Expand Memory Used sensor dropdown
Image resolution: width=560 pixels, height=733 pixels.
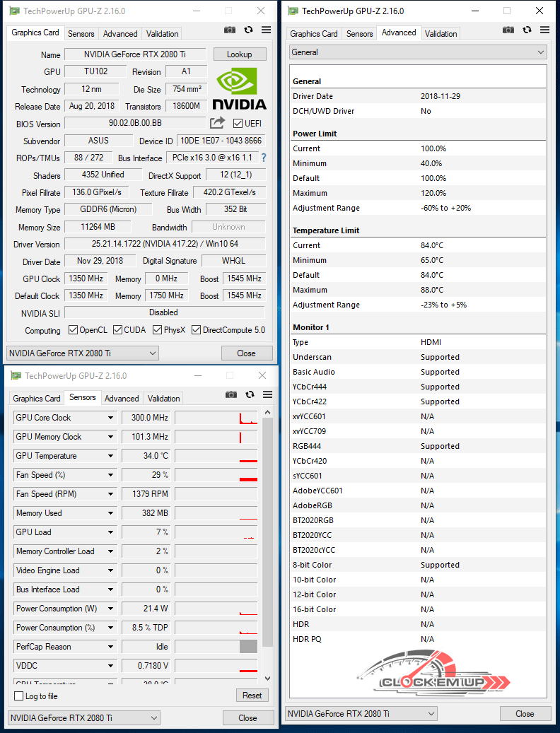pos(110,513)
